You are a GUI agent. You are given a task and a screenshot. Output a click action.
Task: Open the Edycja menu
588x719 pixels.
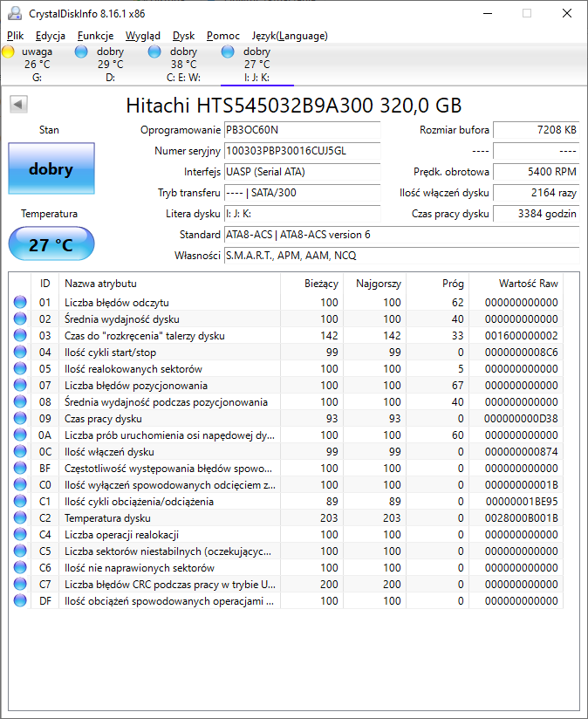pos(51,36)
